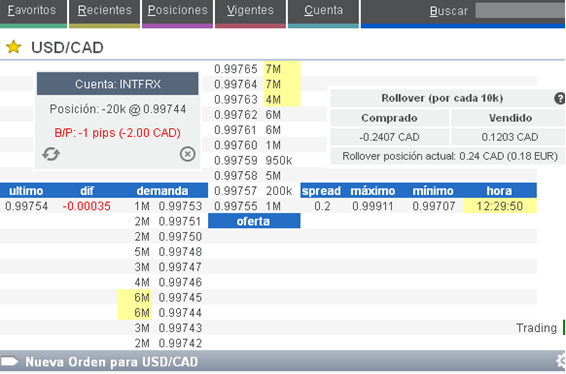The width and height of the screenshot is (566, 374).
Task: Select bid price 0.99748
Action: pos(180,252)
